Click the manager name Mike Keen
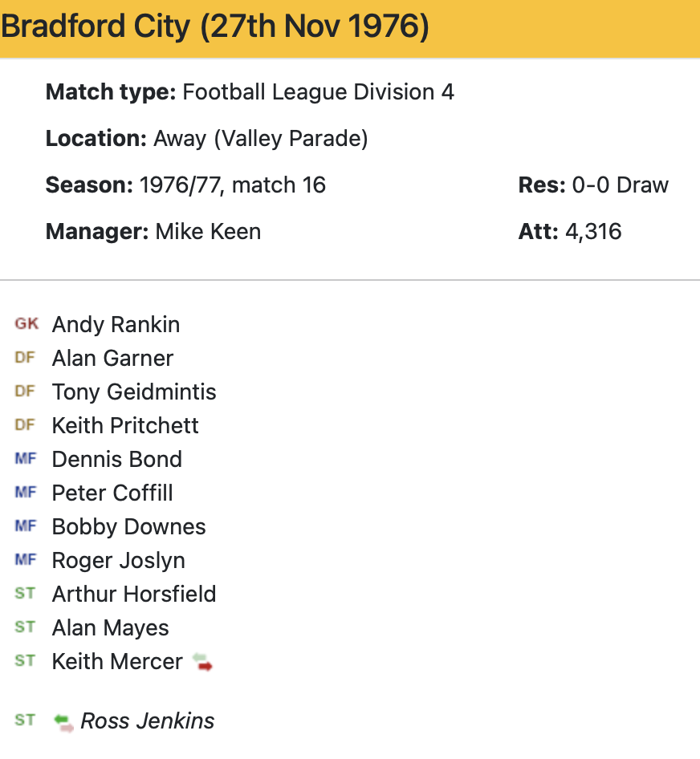Image resolution: width=700 pixels, height=759 pixels. (208, 232)
